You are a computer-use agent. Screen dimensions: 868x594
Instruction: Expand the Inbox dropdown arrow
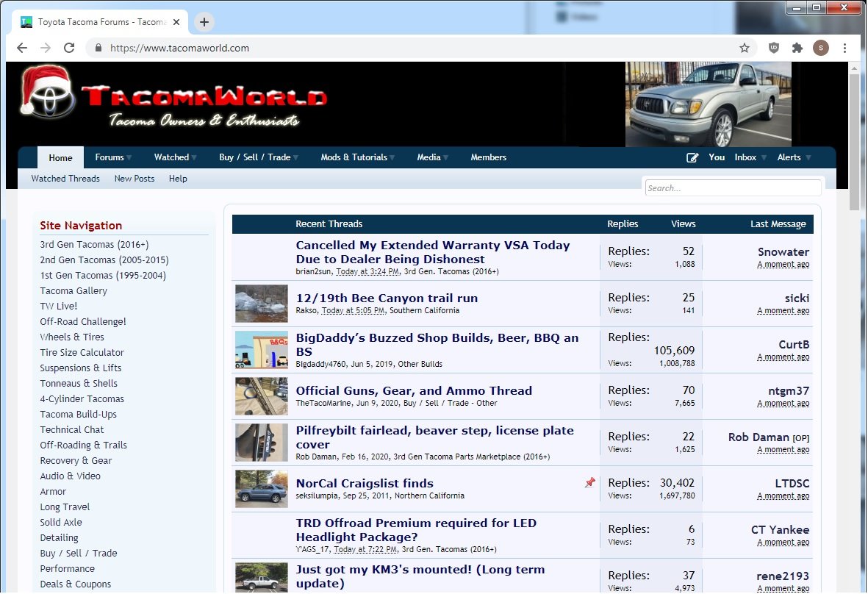(x=764, y=158)
